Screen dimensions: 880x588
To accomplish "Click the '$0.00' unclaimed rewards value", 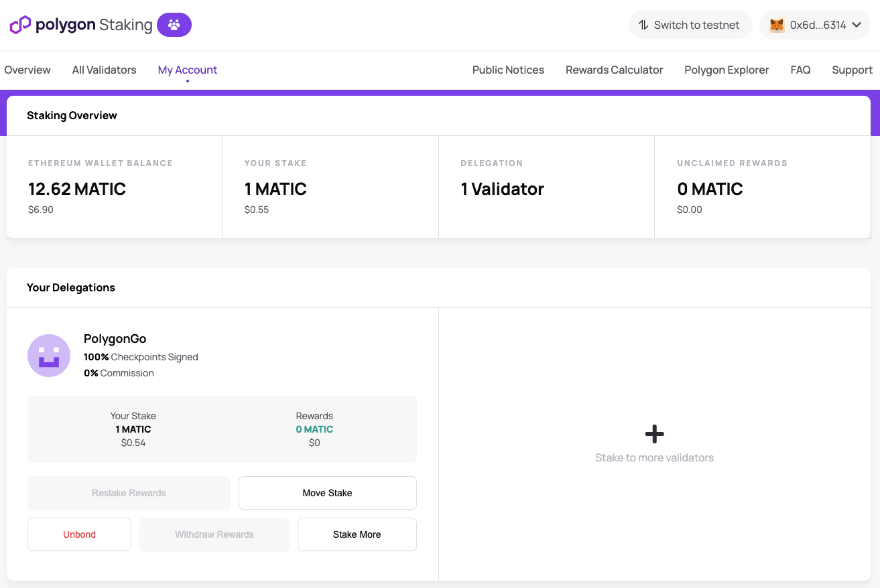I will 690,210.
